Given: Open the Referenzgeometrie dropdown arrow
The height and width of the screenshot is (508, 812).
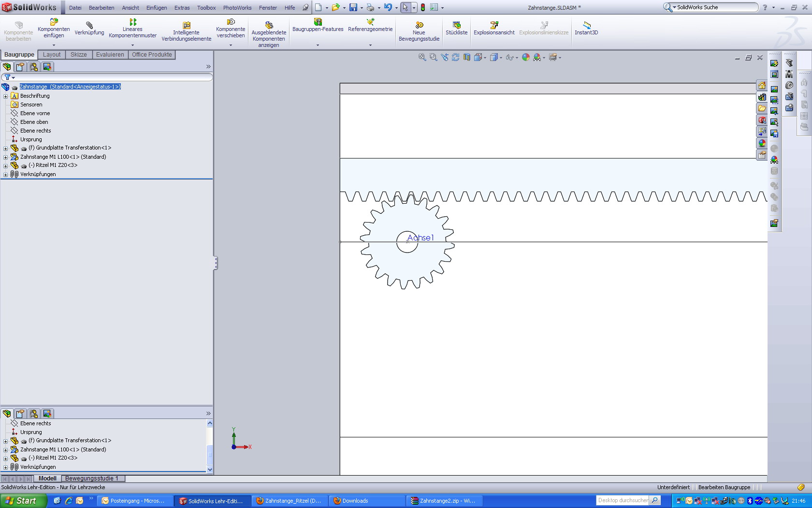Looking at the screenshot, I should (370, 45).
